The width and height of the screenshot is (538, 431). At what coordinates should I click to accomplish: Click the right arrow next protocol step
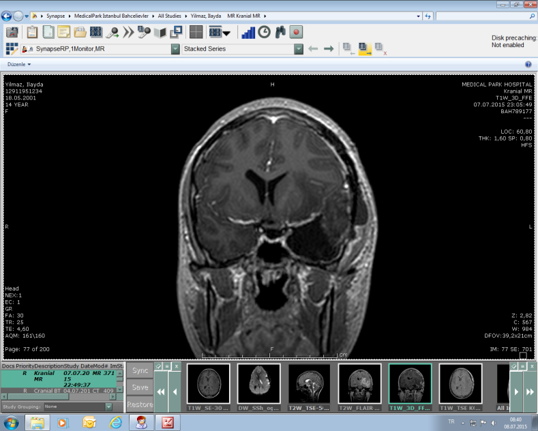click(329, 49)
